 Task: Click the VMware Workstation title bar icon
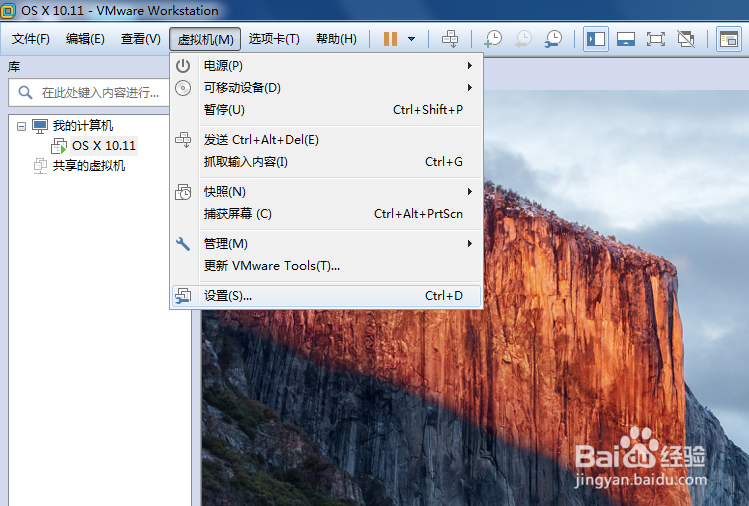pos(8,10)
